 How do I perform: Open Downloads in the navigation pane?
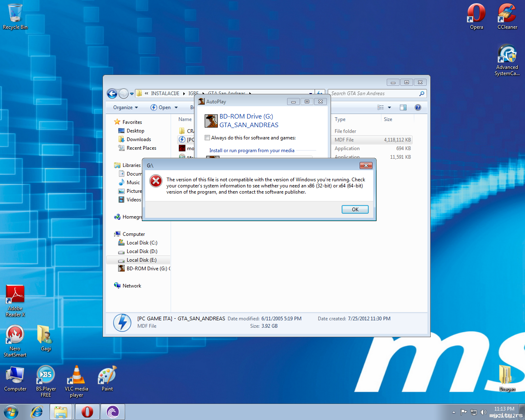[139, 139]
